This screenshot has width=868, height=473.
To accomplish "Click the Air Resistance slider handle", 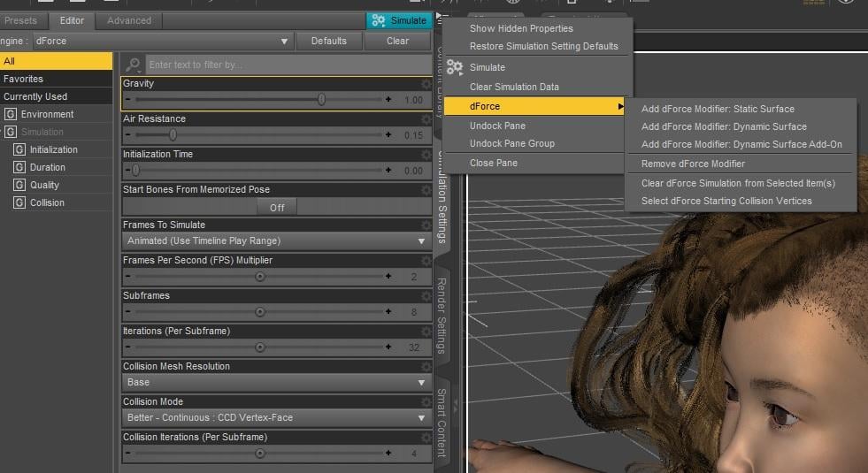I will 173,135.
